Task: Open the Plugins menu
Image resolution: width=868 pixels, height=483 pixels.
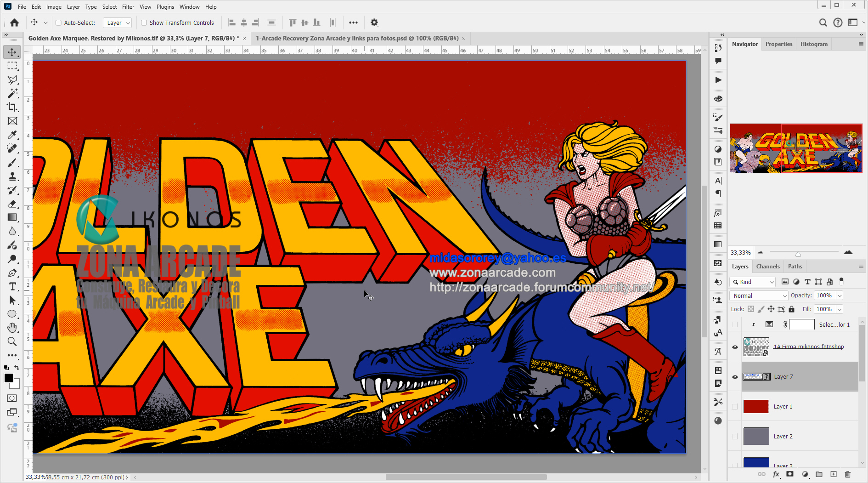Action: [x=165, y=7]
